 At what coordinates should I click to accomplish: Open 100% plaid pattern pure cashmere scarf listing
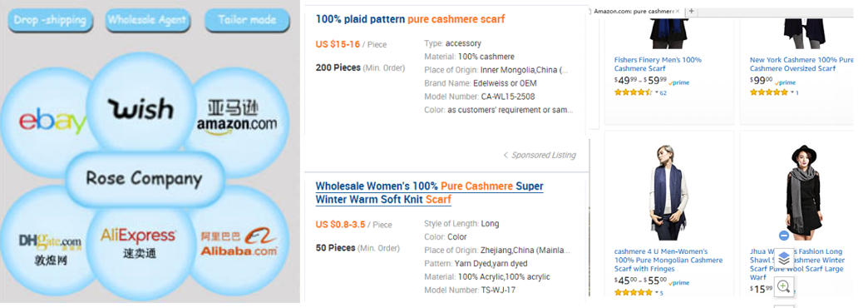tap(410, 19)
